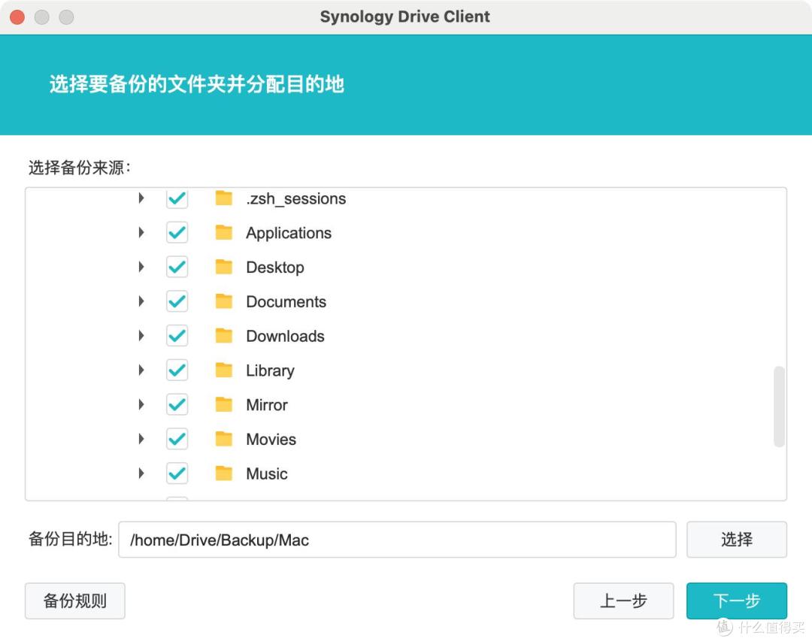Click the .zsh_sessions folder icon
812x644 pixels.
(224, 198)
